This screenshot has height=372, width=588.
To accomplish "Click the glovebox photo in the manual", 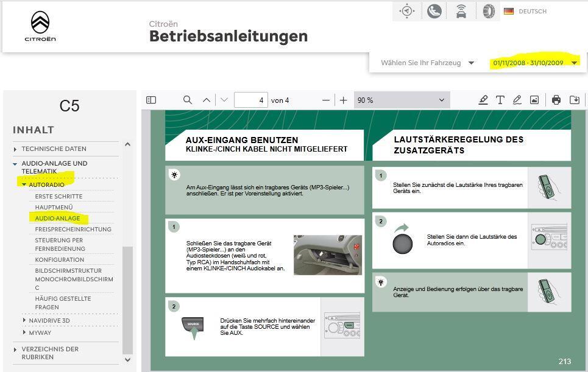I will click(328, 254).
